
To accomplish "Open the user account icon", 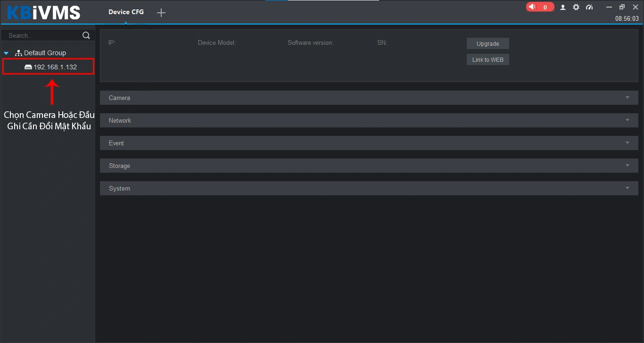I will click(562, 7).
